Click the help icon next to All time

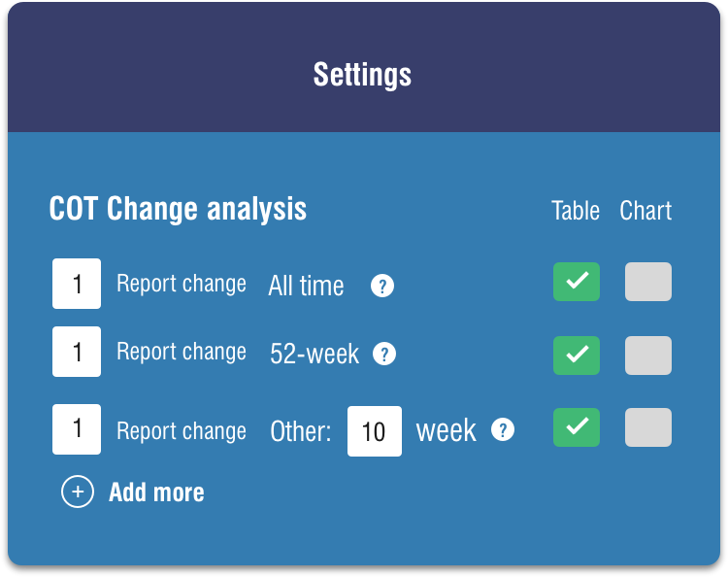tap(382, 286)
